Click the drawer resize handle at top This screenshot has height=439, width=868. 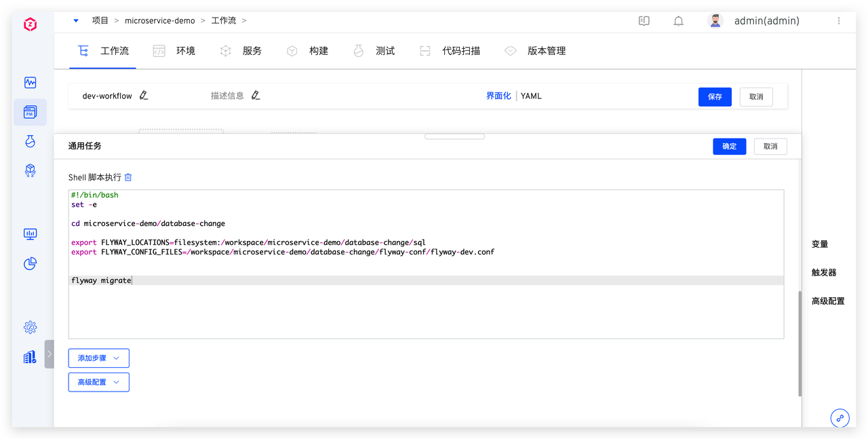[x=454, y=136]
